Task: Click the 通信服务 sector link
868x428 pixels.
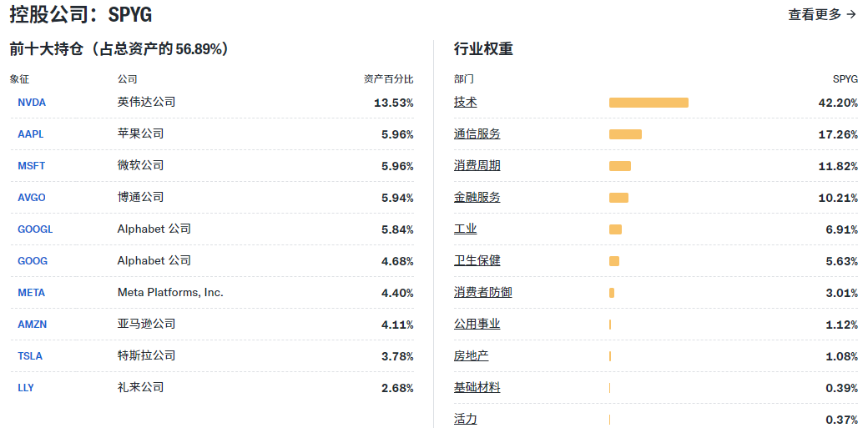Action: (477, 133)
